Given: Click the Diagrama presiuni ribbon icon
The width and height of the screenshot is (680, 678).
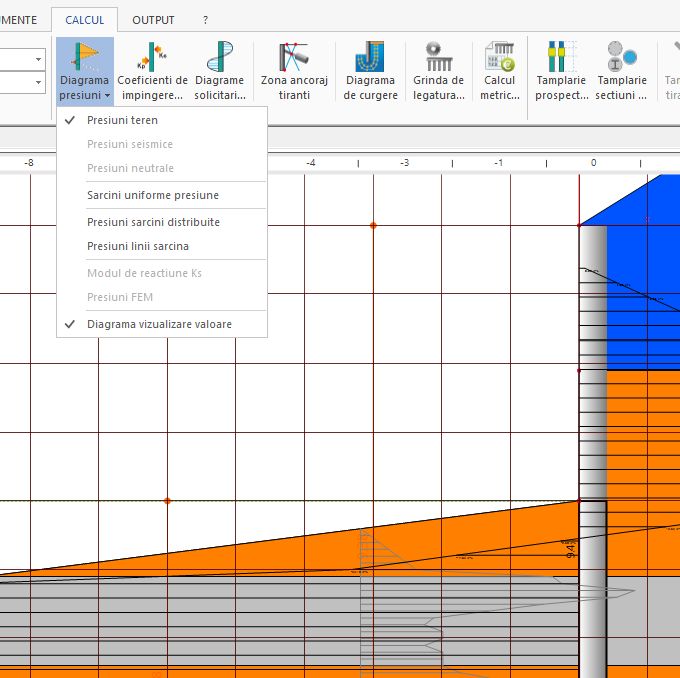Looking at the screenshot, I should 85,58.
